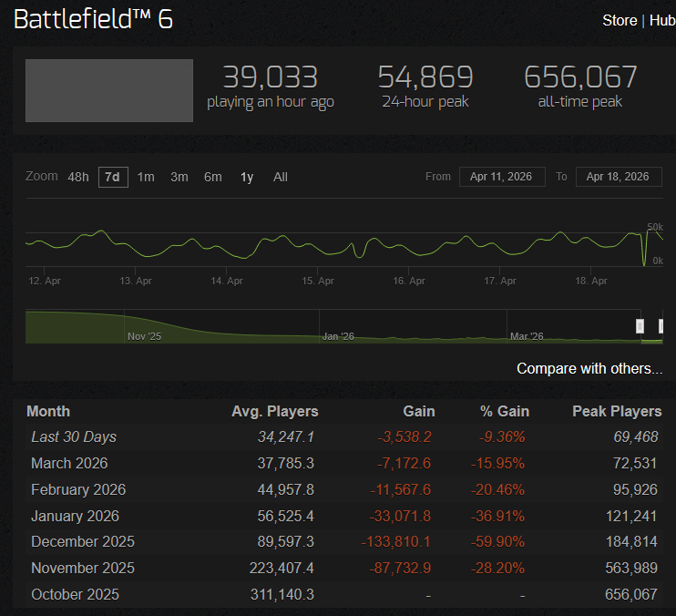Screen dimensions: 676x616
Task: Click the 39,033 current players figure
Action: pyautogui.click(x=271, y=77)
